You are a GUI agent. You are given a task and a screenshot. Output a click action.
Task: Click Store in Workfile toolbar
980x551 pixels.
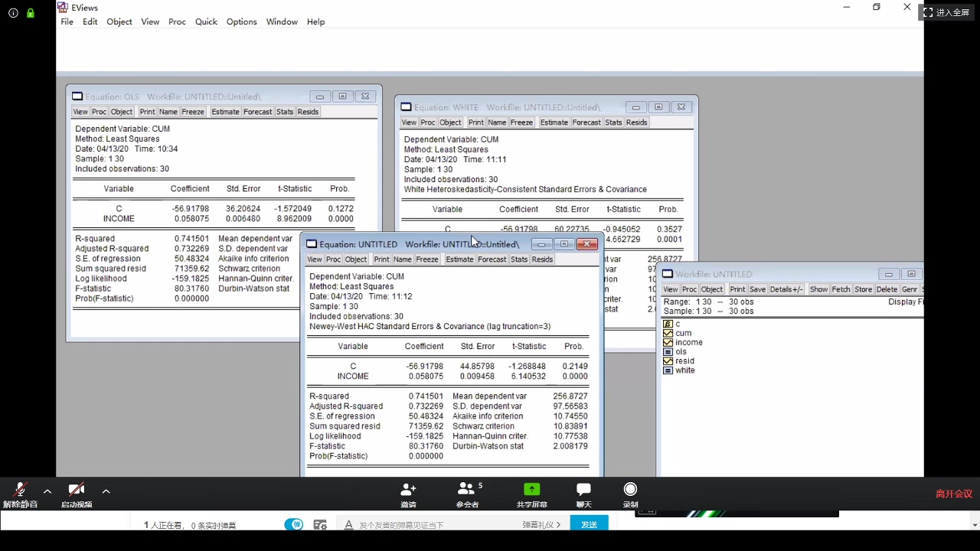coord(863,289)
